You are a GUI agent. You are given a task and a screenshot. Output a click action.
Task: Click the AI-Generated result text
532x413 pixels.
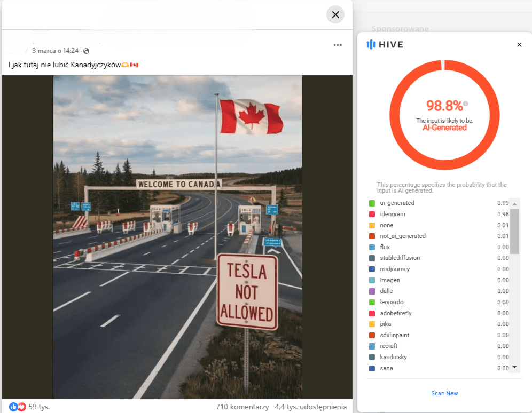pyautogui.click(x=444, y=128)
